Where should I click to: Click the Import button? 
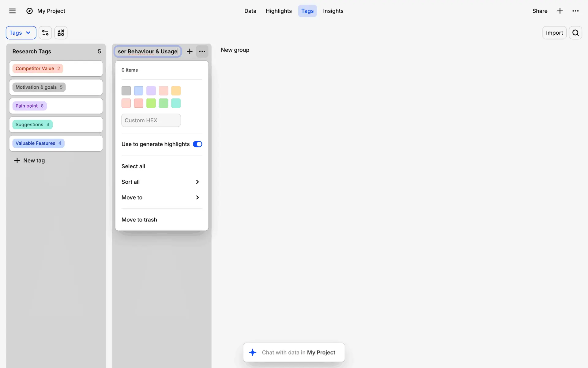[x=554, y=33]
